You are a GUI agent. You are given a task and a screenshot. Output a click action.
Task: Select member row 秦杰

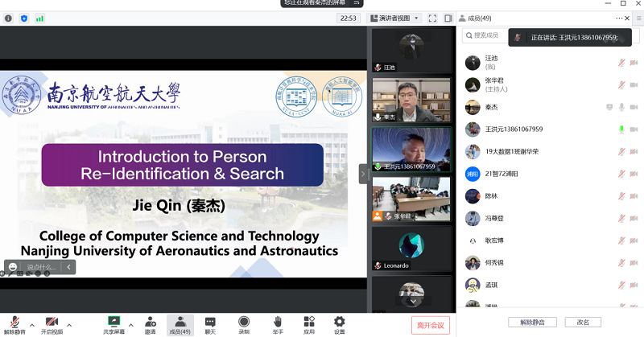click(550, 107)
